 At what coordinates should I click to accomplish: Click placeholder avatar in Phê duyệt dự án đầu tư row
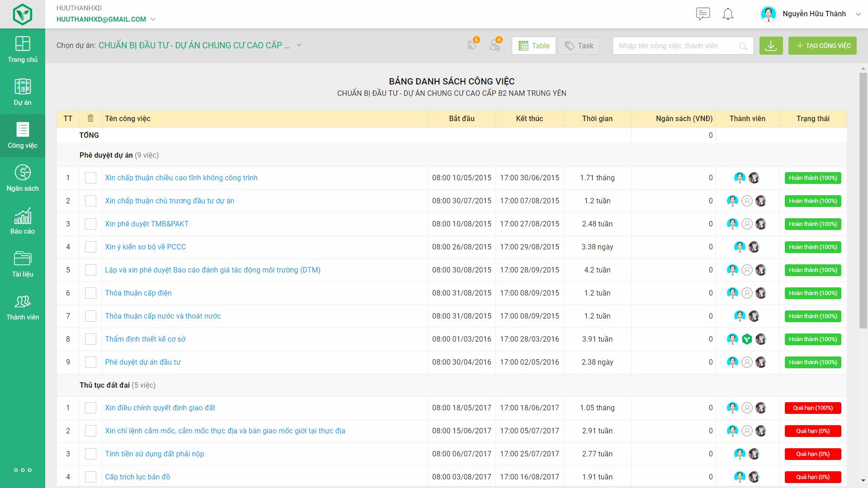(x=747, y=362)
